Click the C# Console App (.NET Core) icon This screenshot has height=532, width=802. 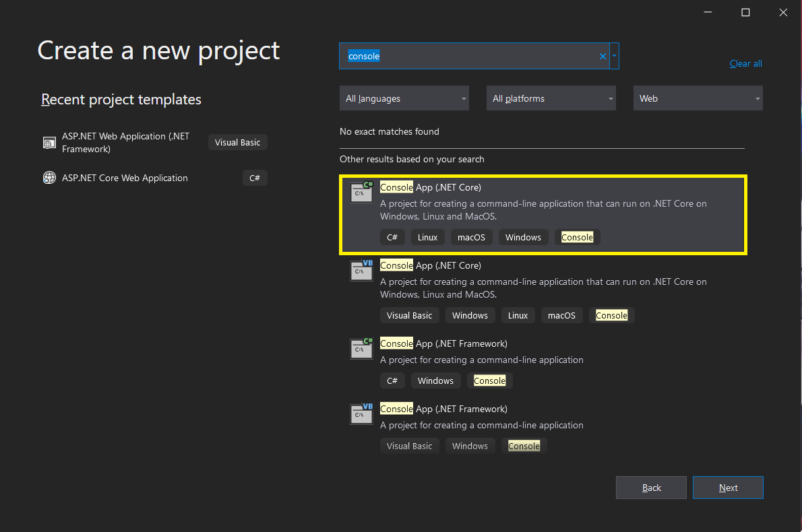362,192
